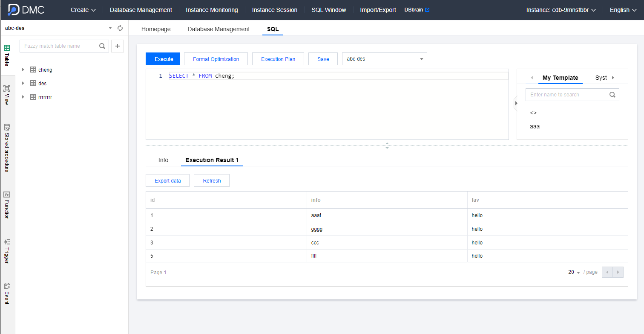Open the Create menu

pyautogui.click(x=83, y=10)
